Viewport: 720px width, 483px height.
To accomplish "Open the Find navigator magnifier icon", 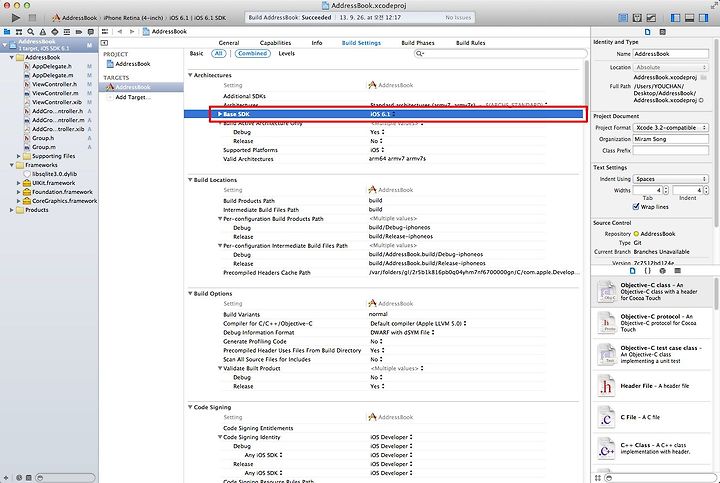I will pyautogui.click(x=31, y=32).
